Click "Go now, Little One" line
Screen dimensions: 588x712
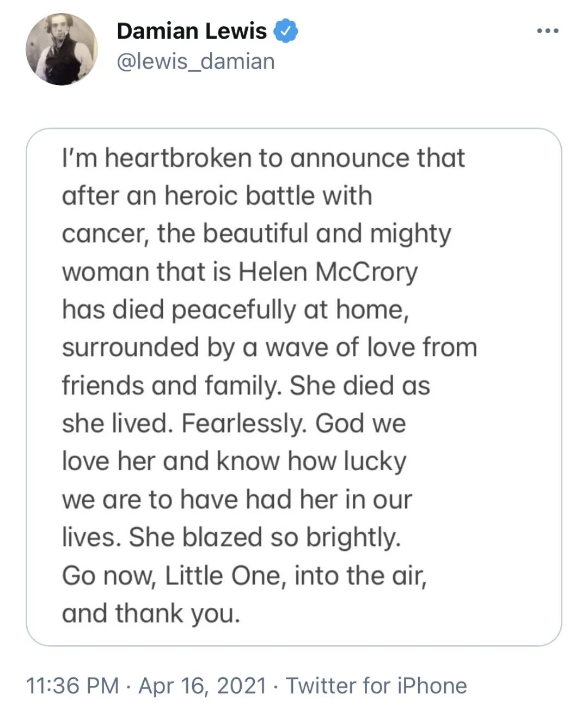pyautogui.click(x=244, y=575)
